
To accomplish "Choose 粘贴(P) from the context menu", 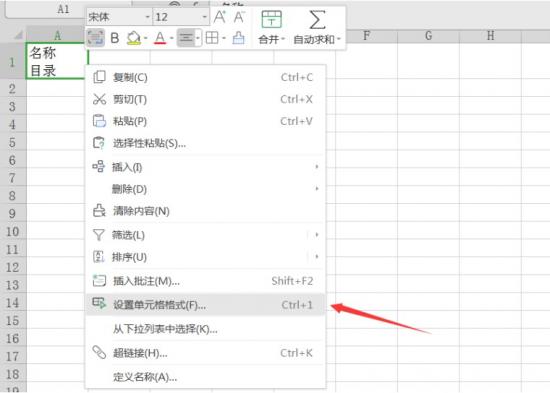I will 205,121.
